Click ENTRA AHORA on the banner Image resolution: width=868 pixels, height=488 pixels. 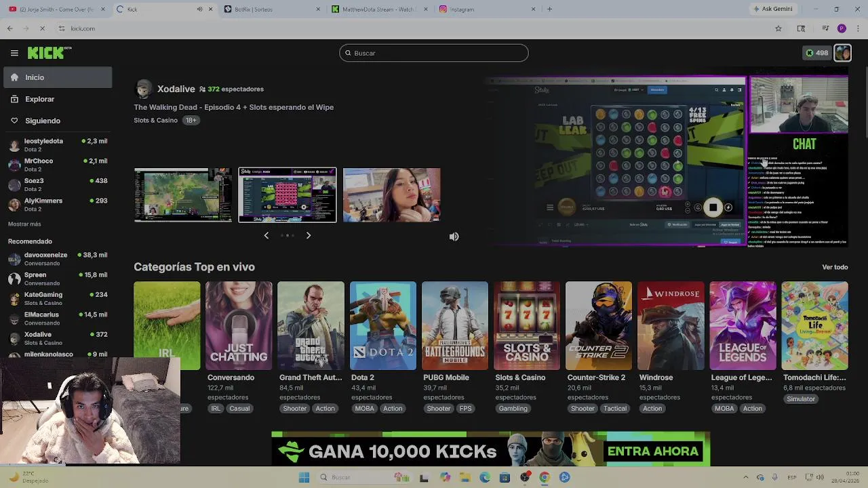652,451
